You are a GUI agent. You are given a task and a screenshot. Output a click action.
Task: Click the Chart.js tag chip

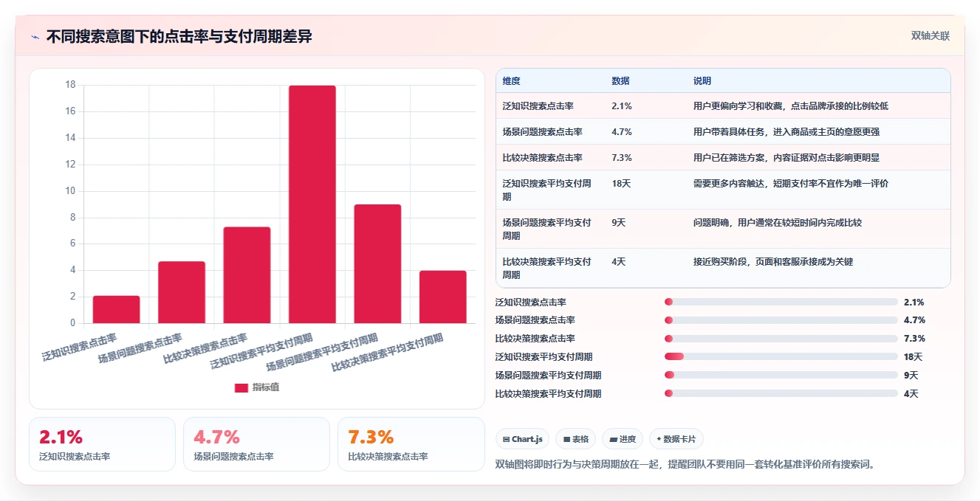pyautogui.click(x=522, y=439)
